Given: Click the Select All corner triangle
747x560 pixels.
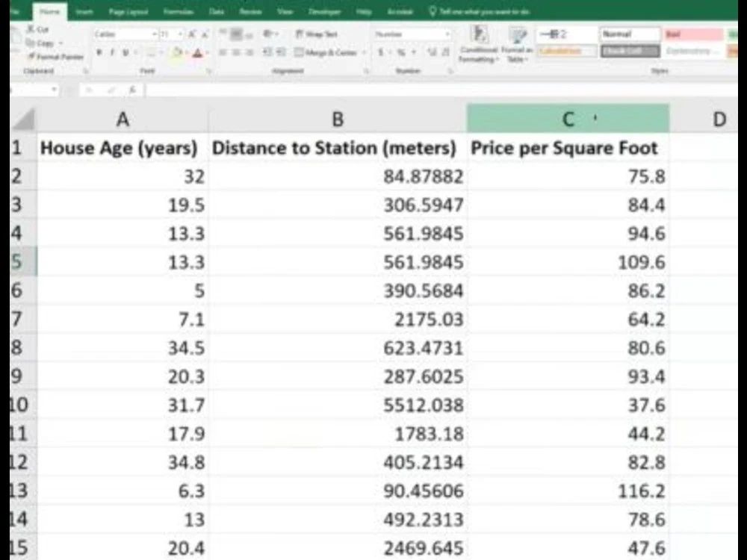Looking at the screenshot, I should pos(24,119).
